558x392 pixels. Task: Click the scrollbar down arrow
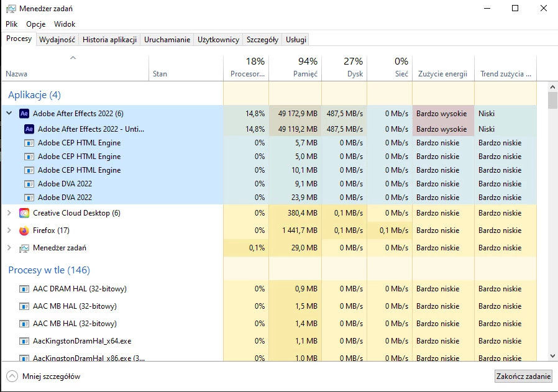point(552,356)
